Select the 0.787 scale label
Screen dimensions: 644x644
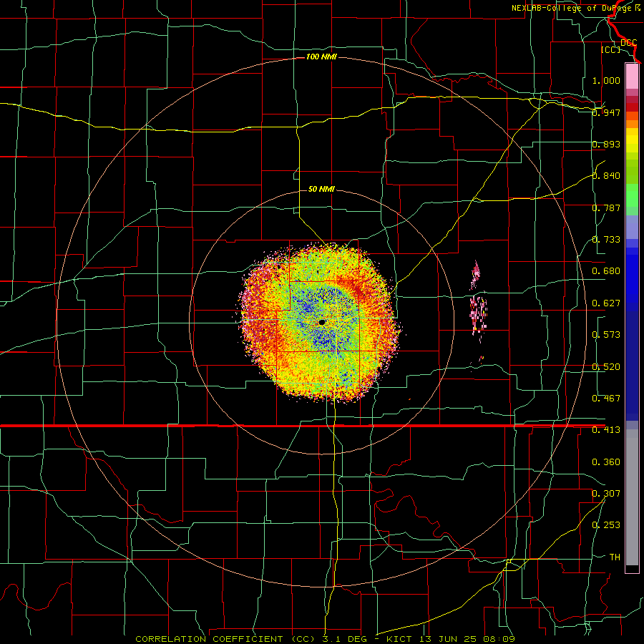click(606, 208)
